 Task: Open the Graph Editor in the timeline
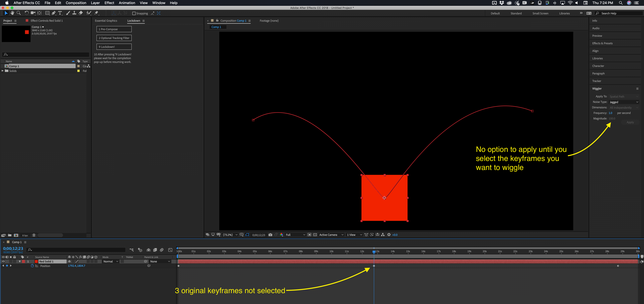(170, 250)
